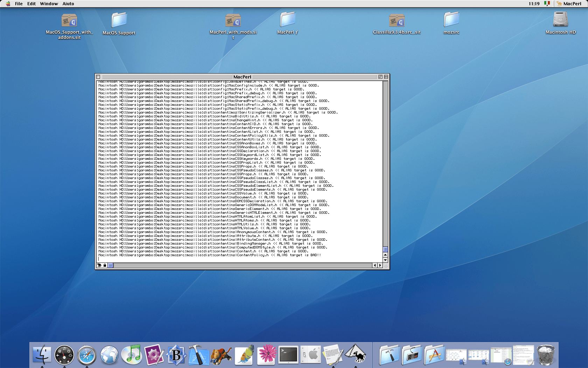
Task: Click horizontal scrollbar thumb in MacPerl window
Action: pos(111,265)
